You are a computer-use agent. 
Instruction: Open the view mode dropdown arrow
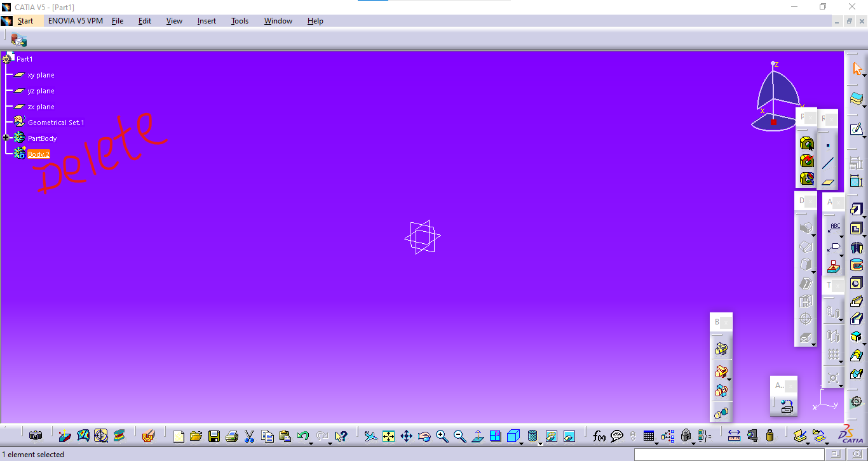point(520,443)
